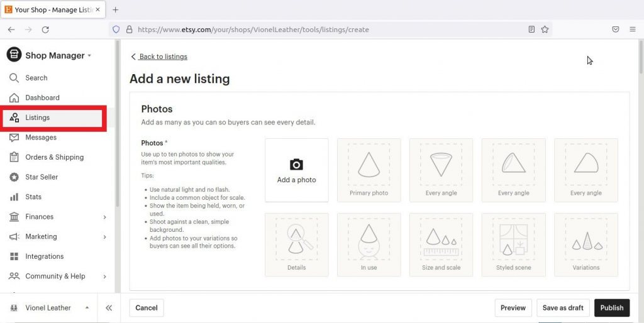This screenshot has height=323, width=644.
Task: Open the Pocket save icon
Action: point(615,30)
